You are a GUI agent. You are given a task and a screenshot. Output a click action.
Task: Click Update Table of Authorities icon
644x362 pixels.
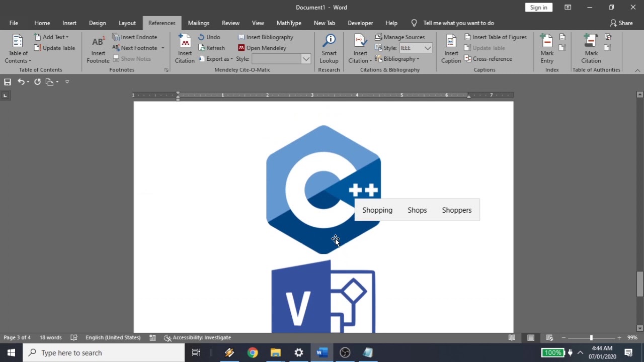(x=608, y=48)
